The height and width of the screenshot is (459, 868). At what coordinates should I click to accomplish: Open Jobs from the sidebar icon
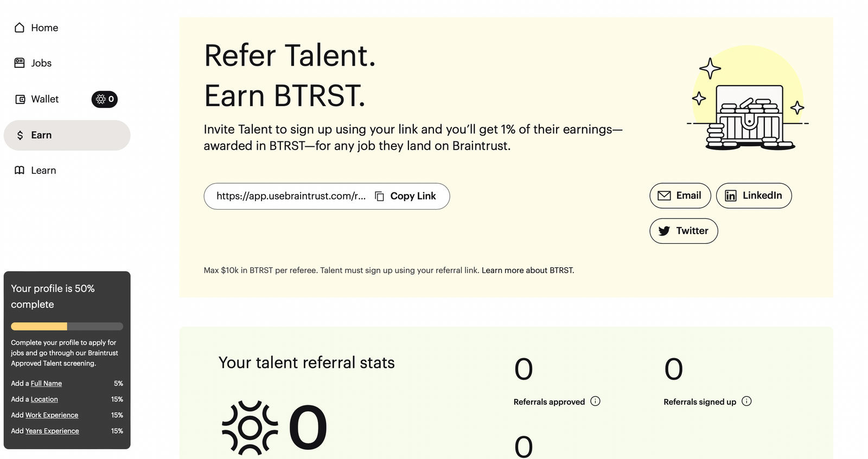click(20, 63)
